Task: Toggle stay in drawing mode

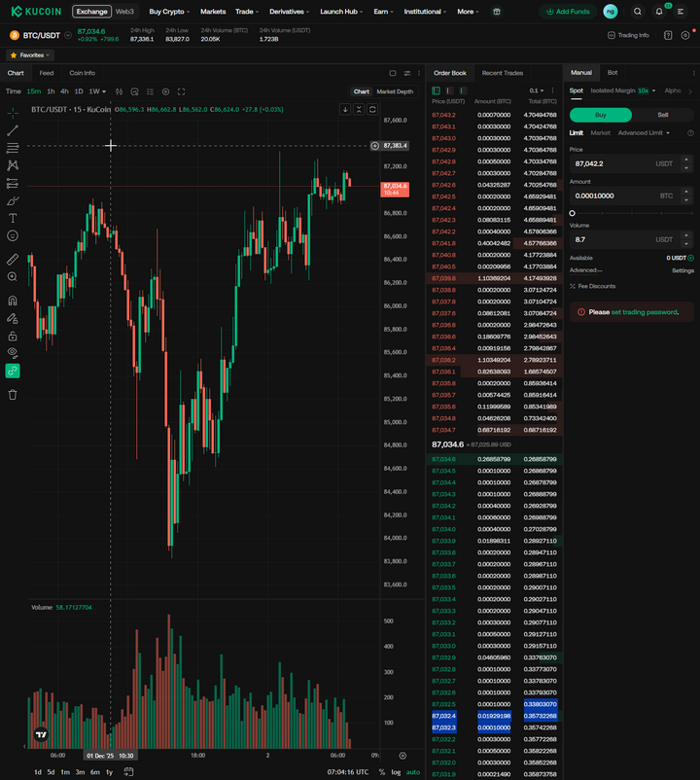Action: pos(13,318)
